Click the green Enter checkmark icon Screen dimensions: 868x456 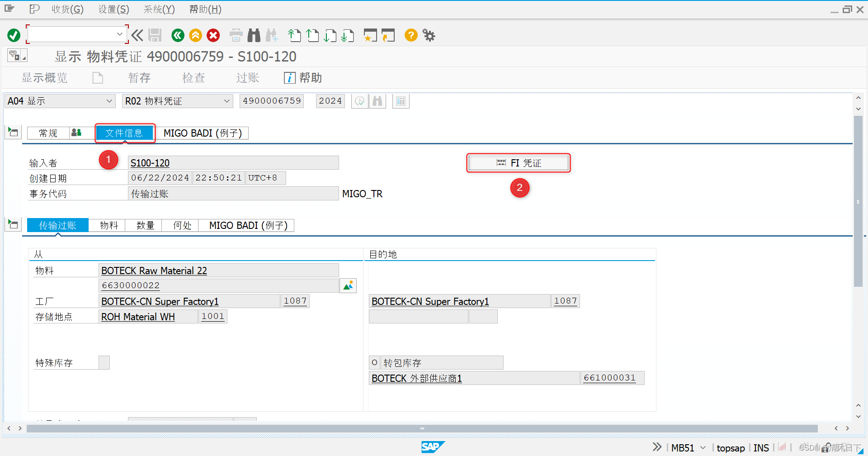[14, 35]
